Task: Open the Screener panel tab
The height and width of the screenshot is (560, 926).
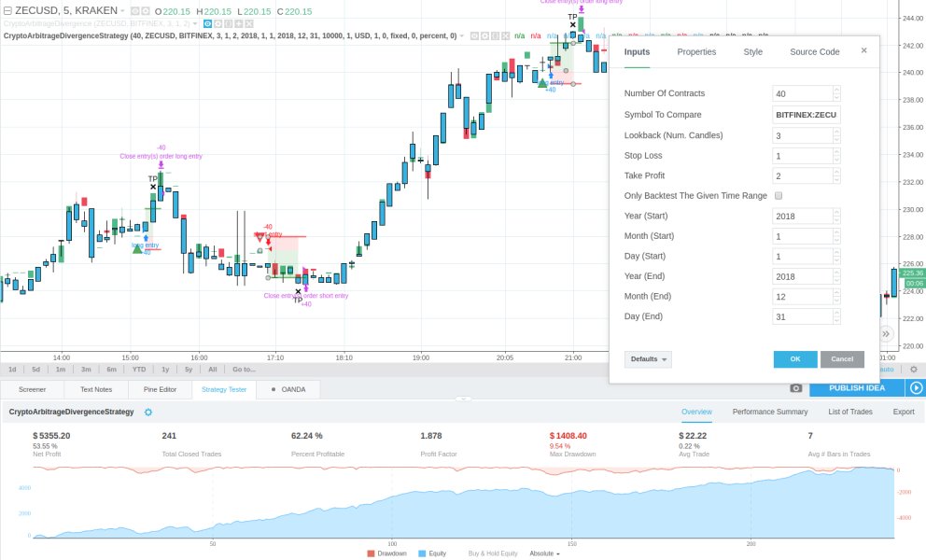Action: [x=32, y=389]
